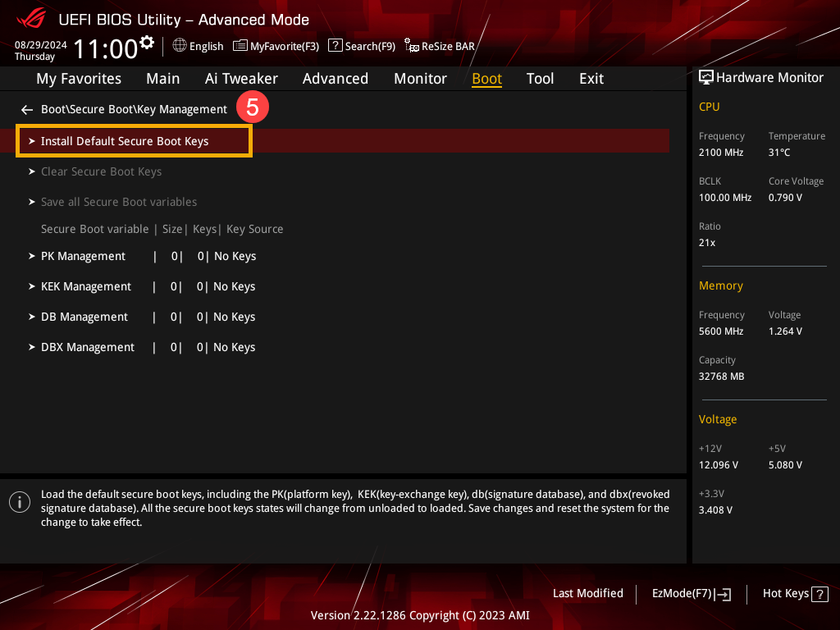Switch to EzMode(F7)
Viewport: 840px width, 630px height.
[x=691, y=594]
